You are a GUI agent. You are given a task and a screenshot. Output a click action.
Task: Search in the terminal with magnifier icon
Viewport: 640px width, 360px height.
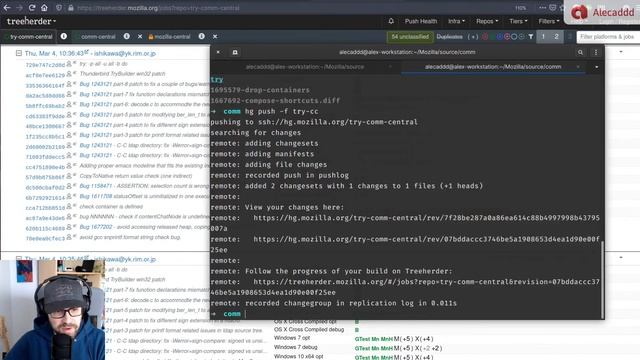click(x=580, y=52)
